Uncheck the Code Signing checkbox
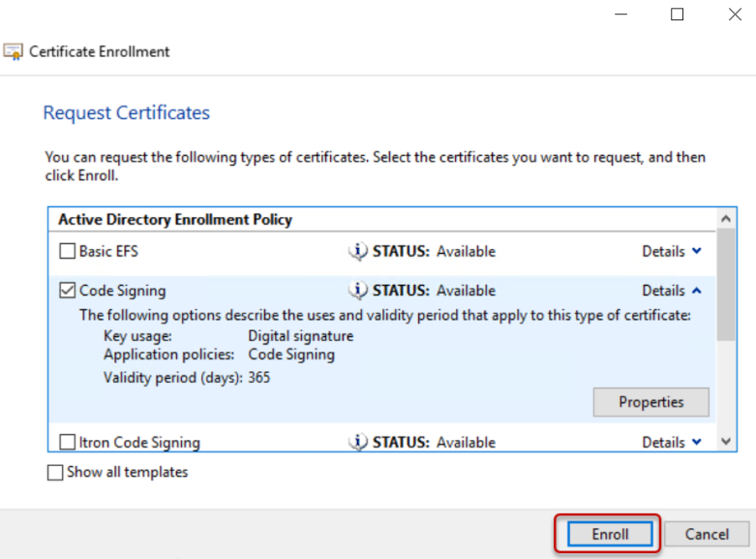 [x=68, y=290]
